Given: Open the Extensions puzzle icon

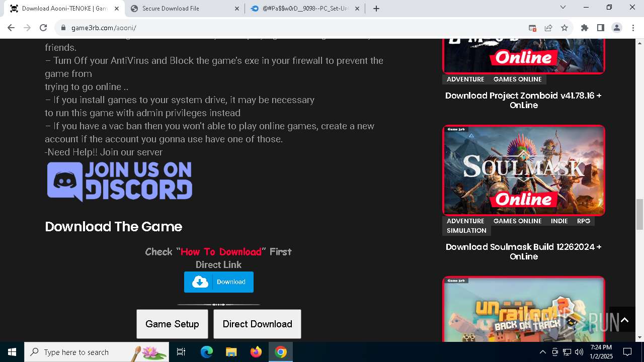Looking at the screenshot, I should tap(585, 28).
